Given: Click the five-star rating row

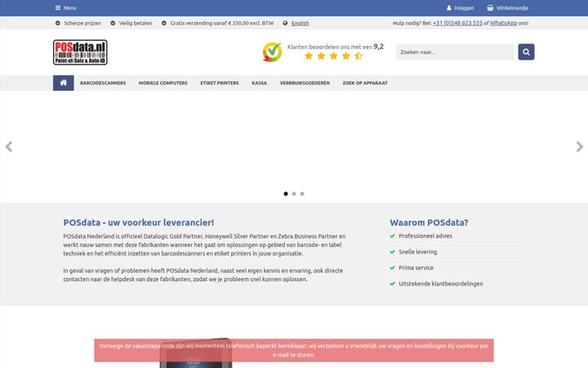Looking at the screenshot, I should pos(333,56).
